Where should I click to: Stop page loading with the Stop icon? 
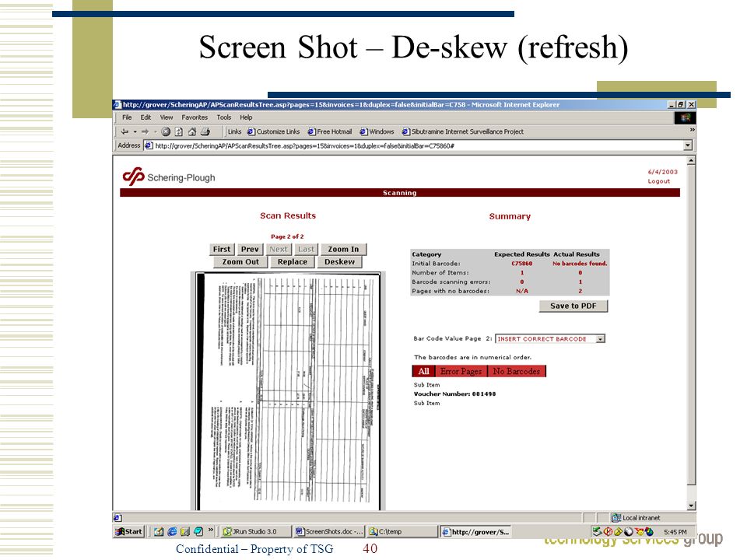click(166, 132)
